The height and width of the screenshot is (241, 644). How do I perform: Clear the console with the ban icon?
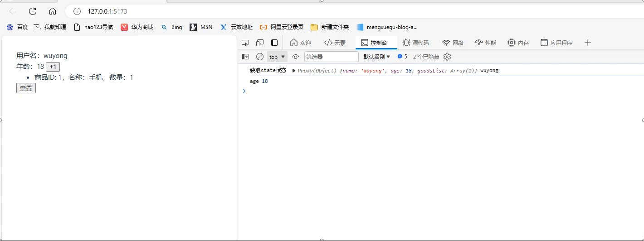[x=260, y=57]
